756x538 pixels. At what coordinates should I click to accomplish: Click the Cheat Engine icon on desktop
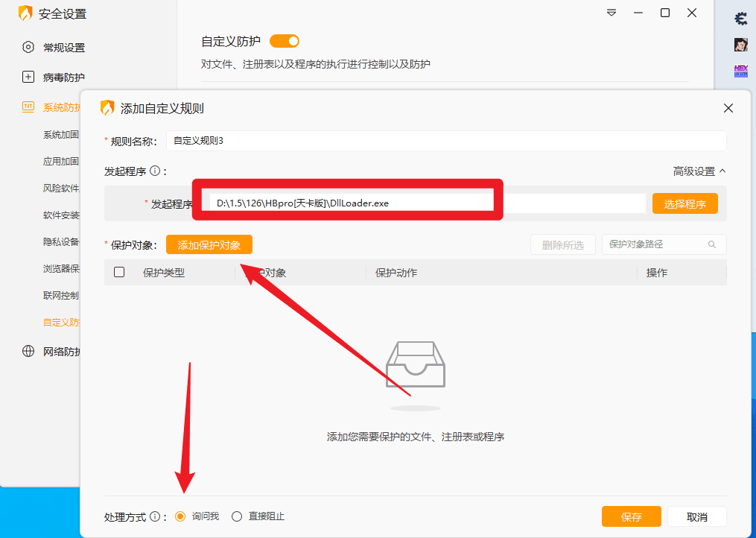click(740, 19)
